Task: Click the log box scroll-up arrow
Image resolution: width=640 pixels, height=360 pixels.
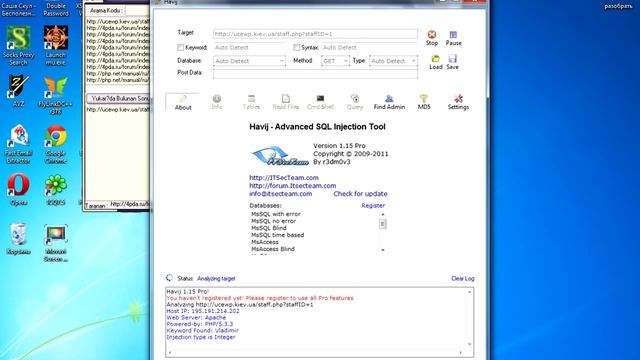Action: [x=469, y=292]
